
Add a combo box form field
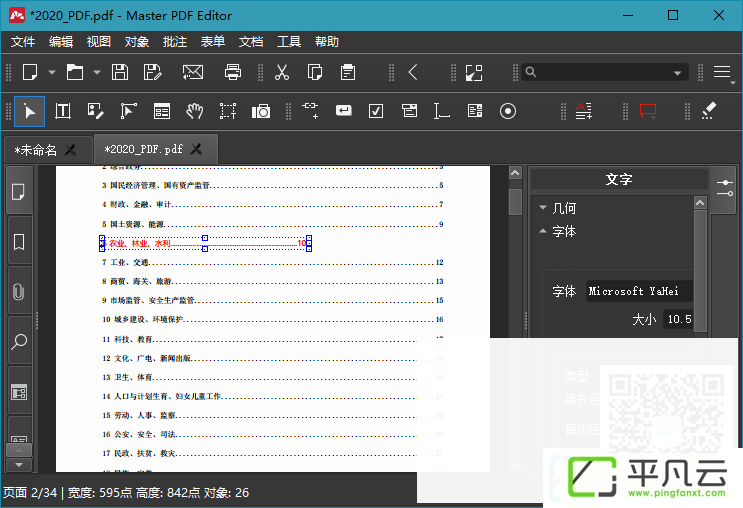click(x=409, y=111)
